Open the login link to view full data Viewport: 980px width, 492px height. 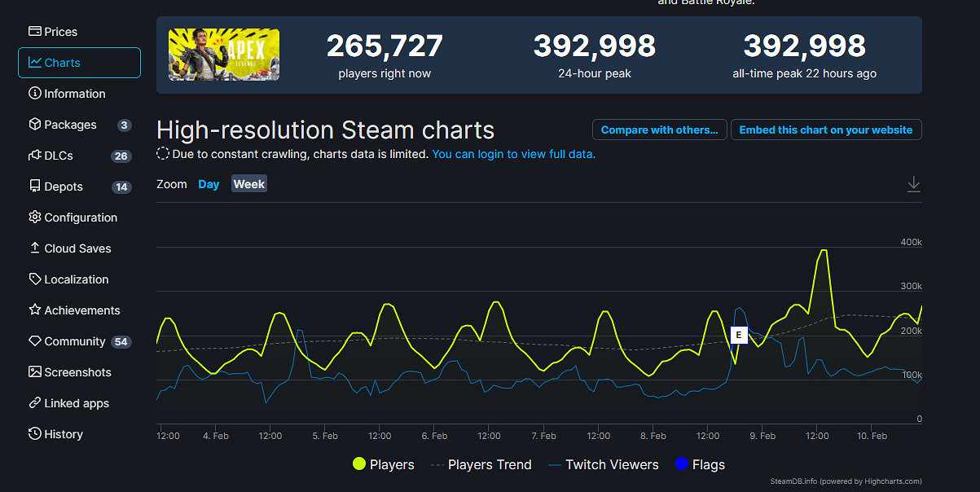513,154
